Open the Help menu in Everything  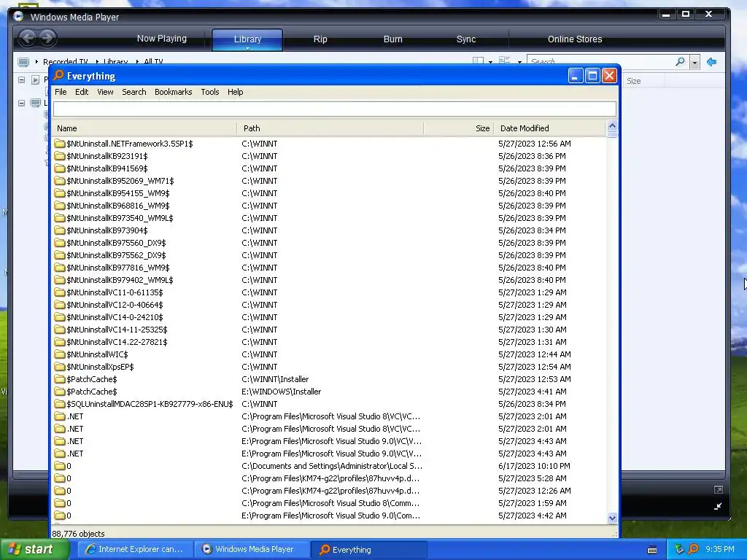tap(235, 92)
